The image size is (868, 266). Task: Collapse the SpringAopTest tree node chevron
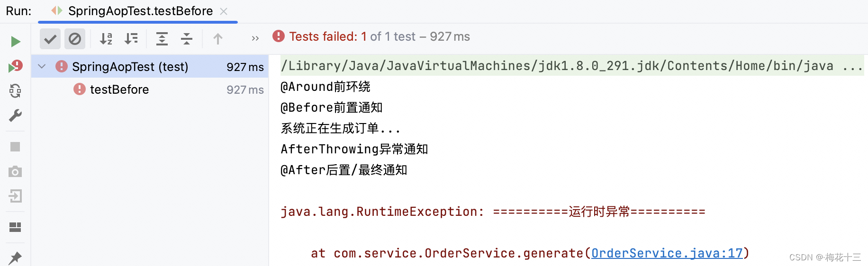[42, 66]
